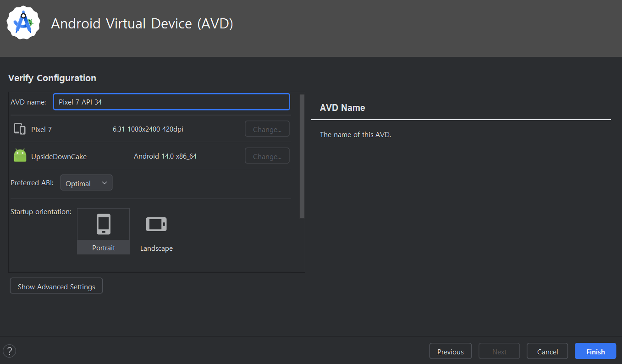Click the Android 14.0 x86_64 text
The height and width of the screenshot is (364, 622).
click(165, 156)
